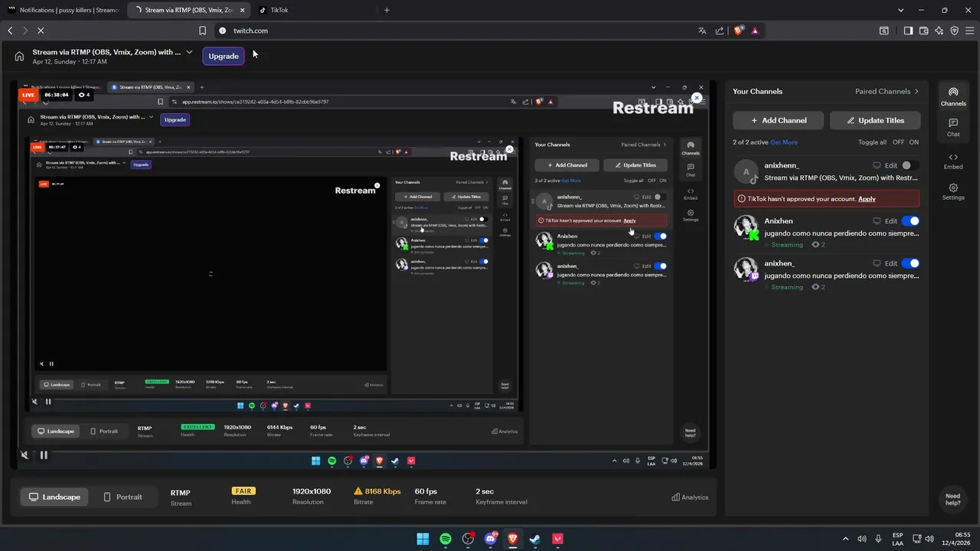The width and height of the screenshot is (980, 551).
Task: Select Landscape orientation
Action: (54, 497)
